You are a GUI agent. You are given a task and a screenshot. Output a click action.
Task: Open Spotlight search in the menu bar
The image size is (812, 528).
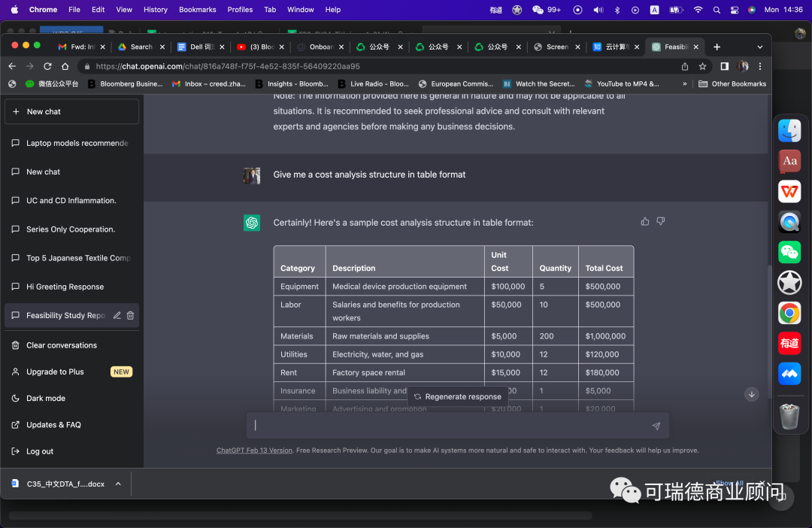717,10
